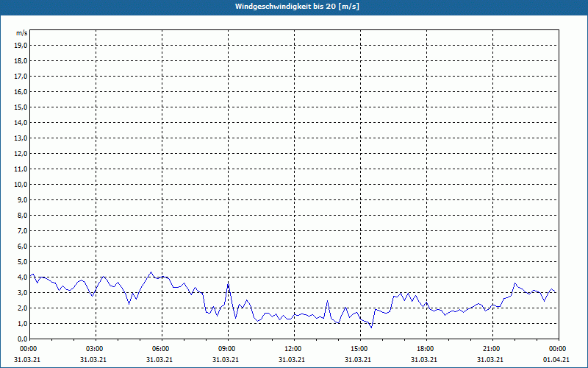
Task: Click the 5,0 y-axis value
Action: click(x=22, y=261)
